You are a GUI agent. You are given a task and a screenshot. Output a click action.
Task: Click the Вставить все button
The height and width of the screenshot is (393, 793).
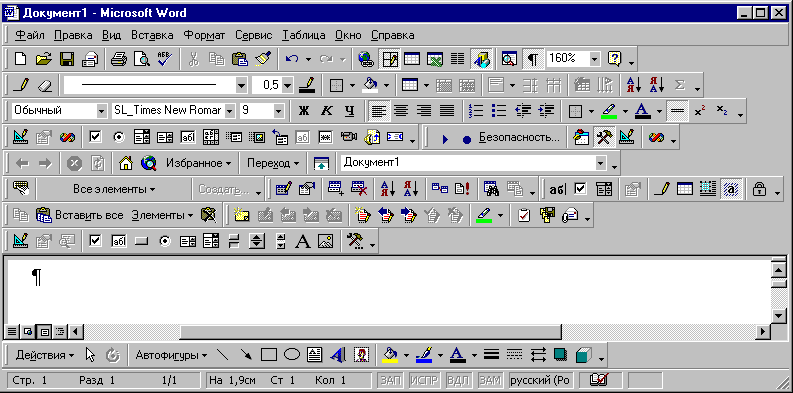[80, 215]
